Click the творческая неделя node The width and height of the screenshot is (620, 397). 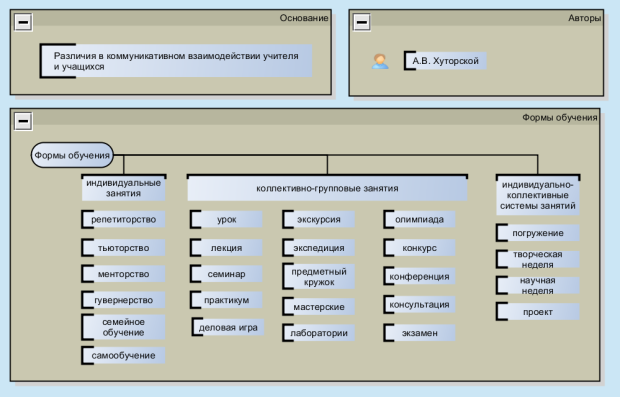(538, 259)
